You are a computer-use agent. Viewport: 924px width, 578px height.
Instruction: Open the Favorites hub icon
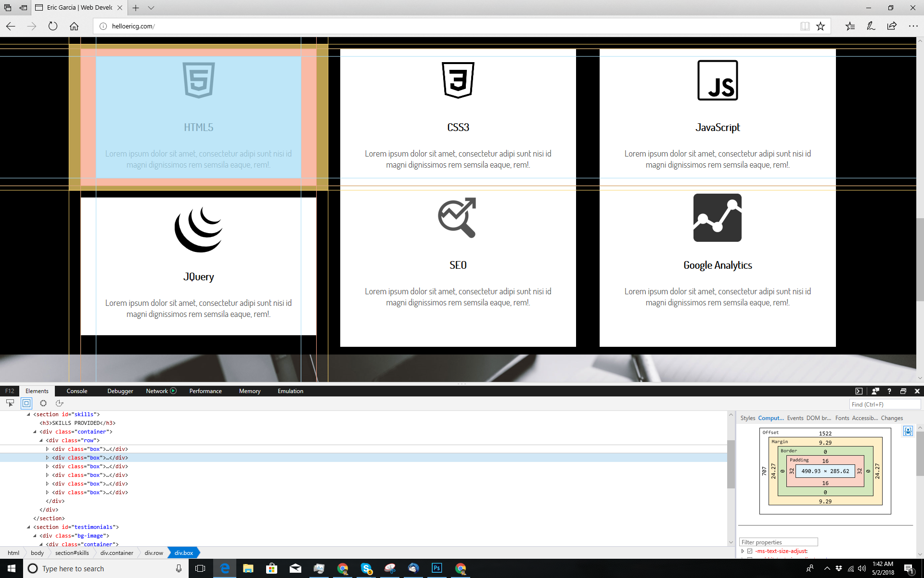[850, 26]
